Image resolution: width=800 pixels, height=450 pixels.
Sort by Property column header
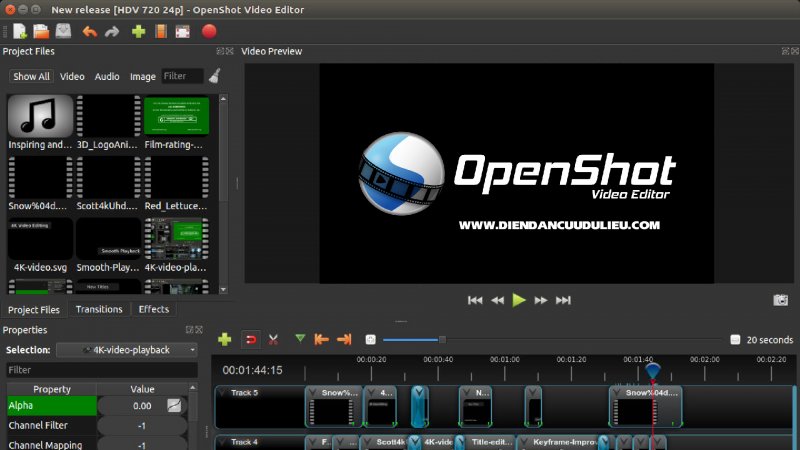[x=52, y=389]
